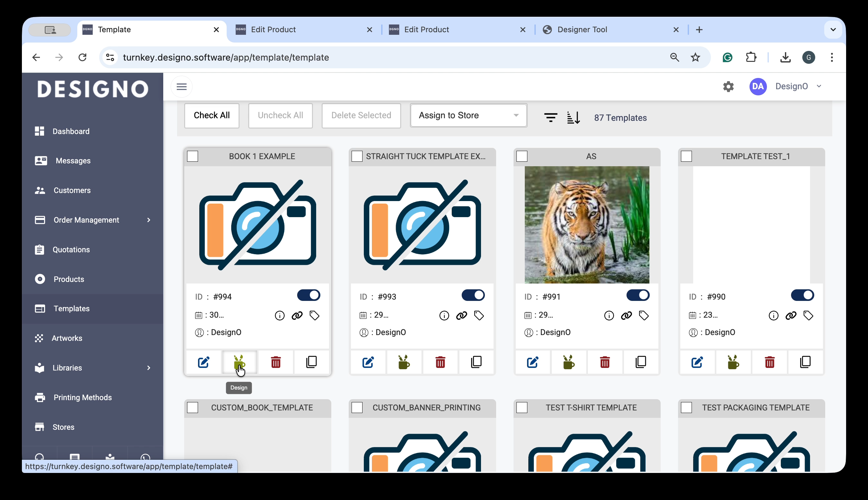
Task: Duplicate the AS template via copy icon
Action: (640, 362)
